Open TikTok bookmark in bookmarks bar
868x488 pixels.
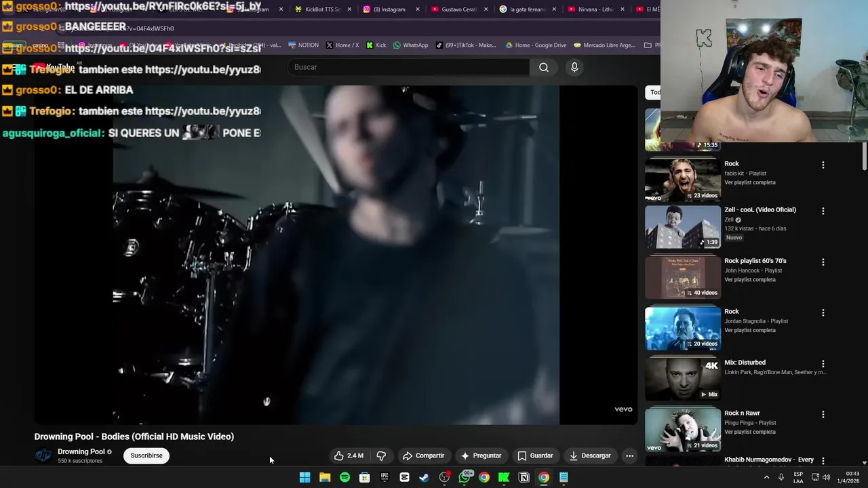[466, 45]
